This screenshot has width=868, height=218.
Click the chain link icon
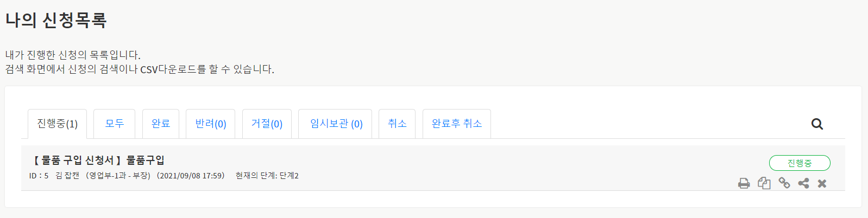coord(784,183)
